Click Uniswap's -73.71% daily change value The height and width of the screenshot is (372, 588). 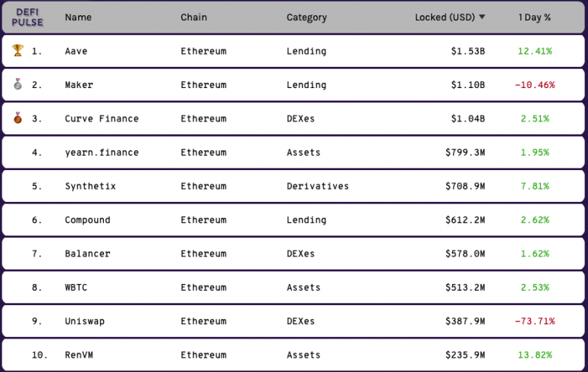click(535, 321)
